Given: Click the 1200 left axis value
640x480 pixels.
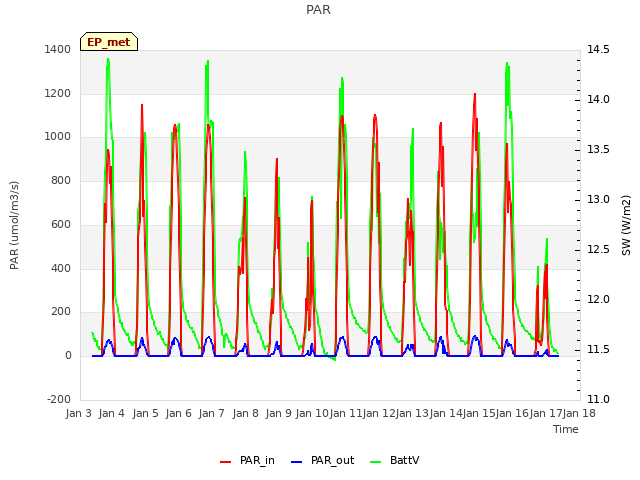Looking at the screenshot, I should click(x=58, y=93).
